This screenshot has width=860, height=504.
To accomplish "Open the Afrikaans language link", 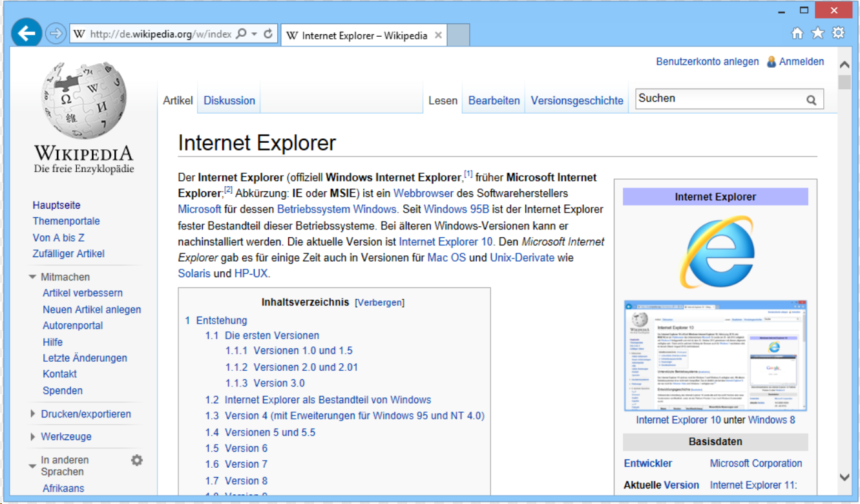I will coord(63,488).
